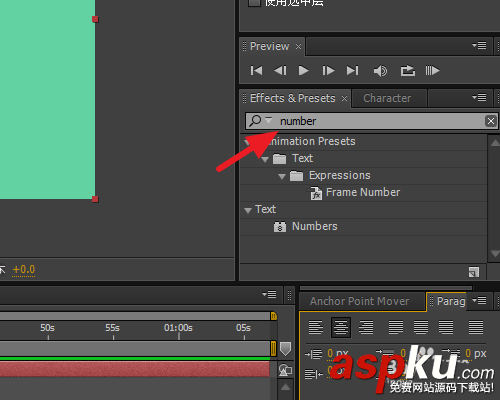Close the Preview panel tab
This screenshot has width=500, height=400.
(298, 47)
